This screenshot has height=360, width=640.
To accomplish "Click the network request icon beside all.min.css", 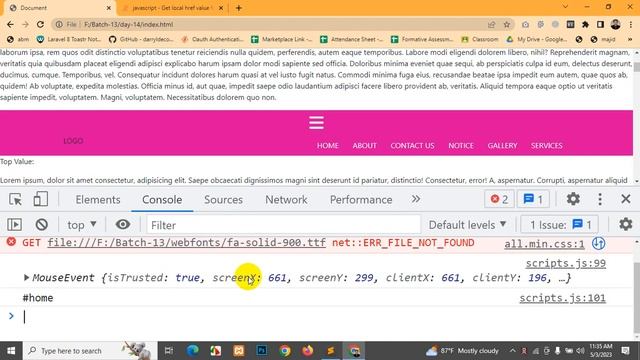I will pos(598,244).
